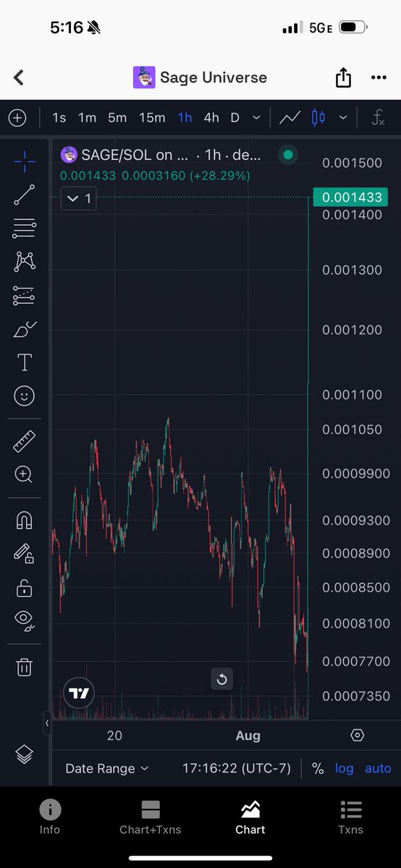Tap the battery indicator in status bar
This screenshot has height=868, width=401.
click(x=353, y=27)
